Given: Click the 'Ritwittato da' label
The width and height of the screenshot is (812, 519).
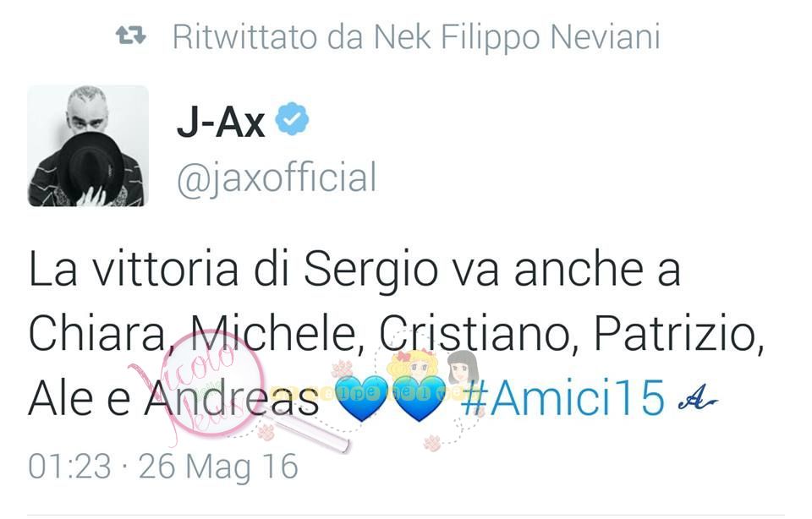Looking at the screenshot, I should [268, 37].
